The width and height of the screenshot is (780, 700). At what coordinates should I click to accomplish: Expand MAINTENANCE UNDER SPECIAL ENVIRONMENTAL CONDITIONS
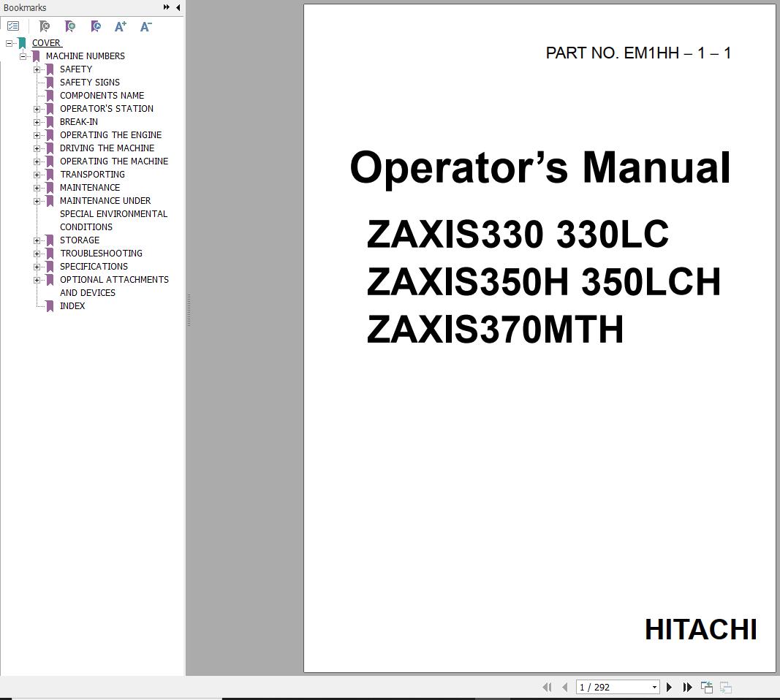click(x=37, y=202)
